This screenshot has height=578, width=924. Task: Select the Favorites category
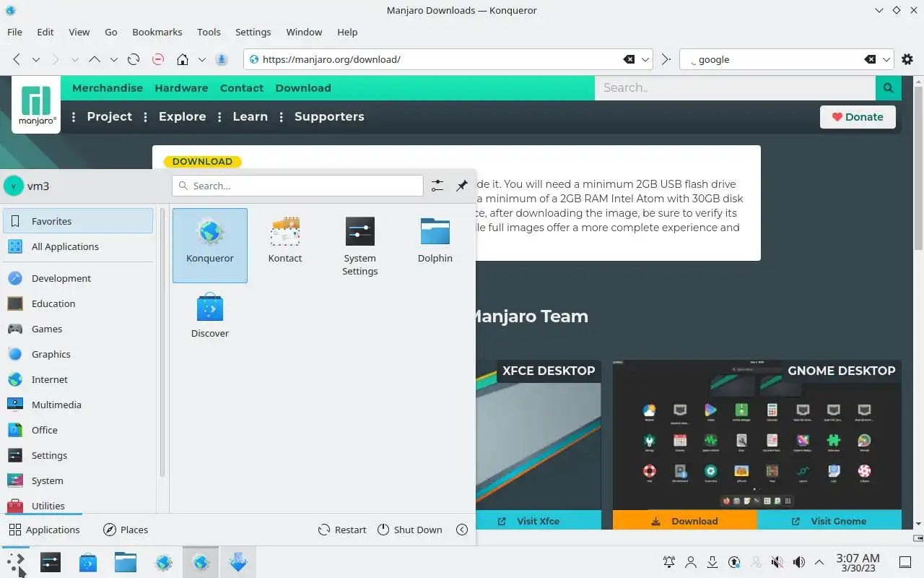click(x=78, y=221)
